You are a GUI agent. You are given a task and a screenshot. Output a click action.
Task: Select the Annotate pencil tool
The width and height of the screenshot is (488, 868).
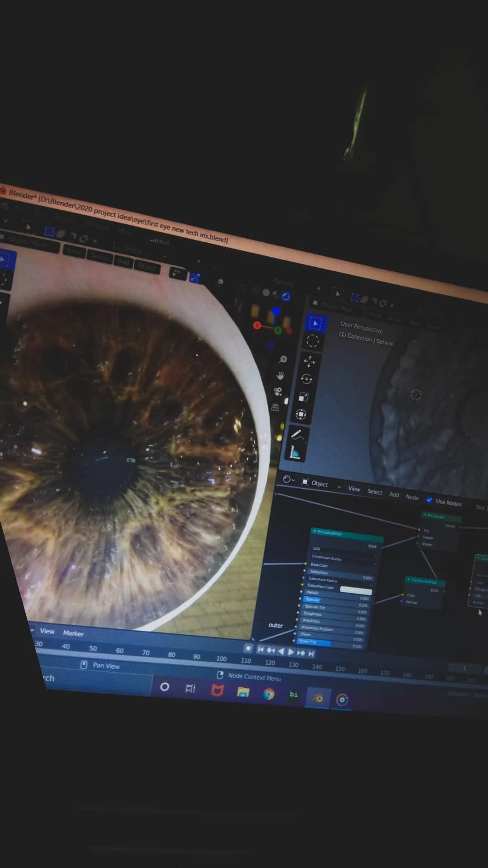[x=297, y=435]
